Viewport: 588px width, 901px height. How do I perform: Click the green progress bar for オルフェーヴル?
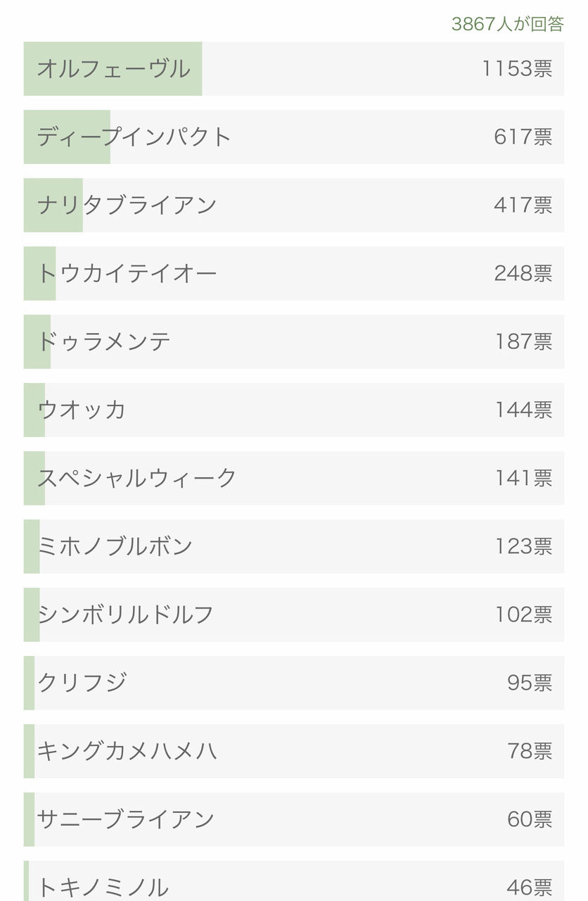click(x=113, y=68)
